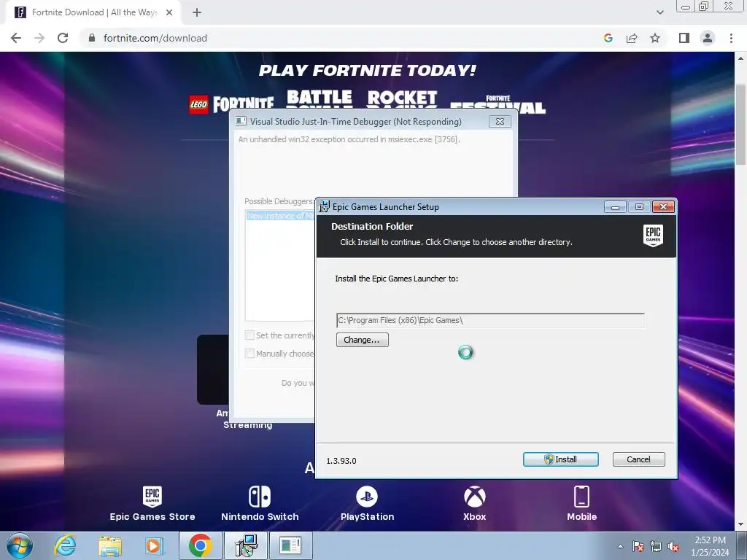Click the installer icon in setup title bar
Image resolution: width=747 pixels, height=560 pixels.
[325, 206]
